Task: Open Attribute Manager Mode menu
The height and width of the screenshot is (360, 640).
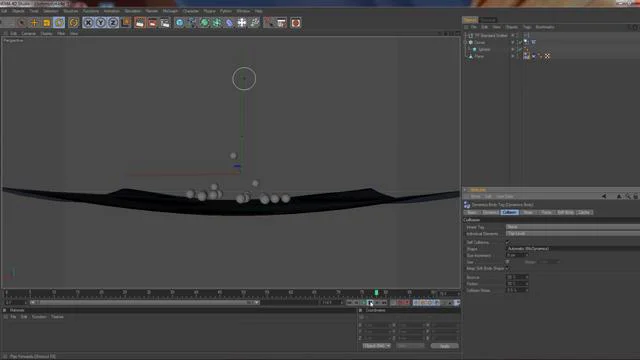Action: point(475,196)
